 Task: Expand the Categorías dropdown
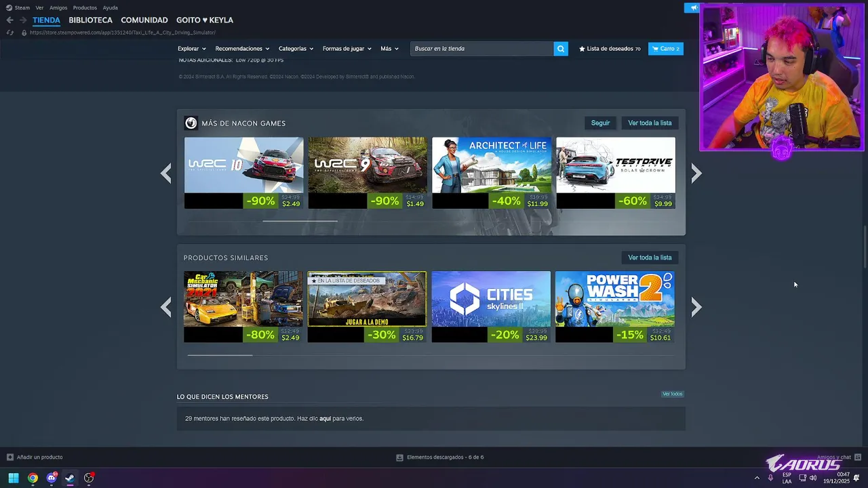click(296, 49)
